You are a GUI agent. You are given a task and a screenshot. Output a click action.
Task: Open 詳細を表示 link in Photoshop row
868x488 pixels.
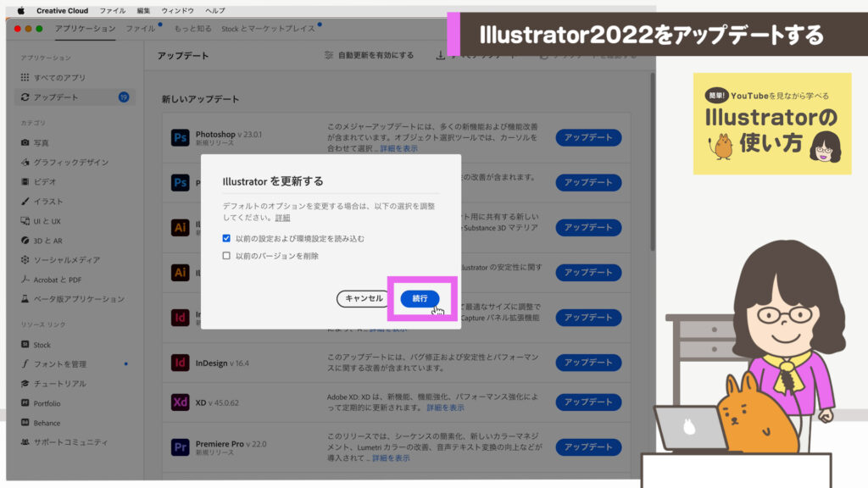[398, 148]
